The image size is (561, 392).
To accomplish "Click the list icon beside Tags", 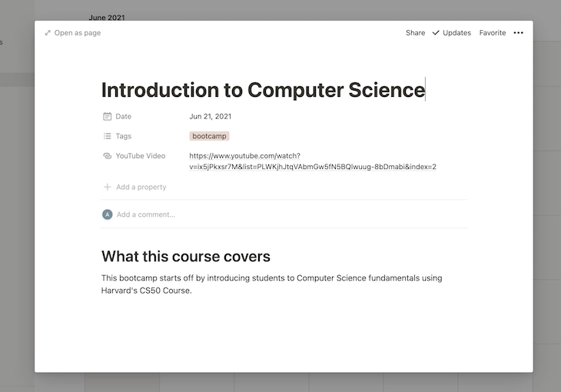I will tap(108, 136).
